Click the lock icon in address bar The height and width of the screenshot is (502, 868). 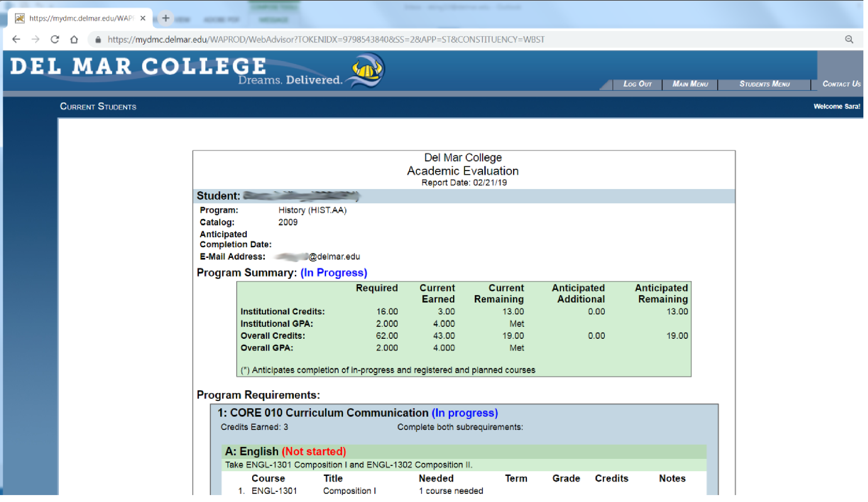pyautogui.click(x=98, y=40)
